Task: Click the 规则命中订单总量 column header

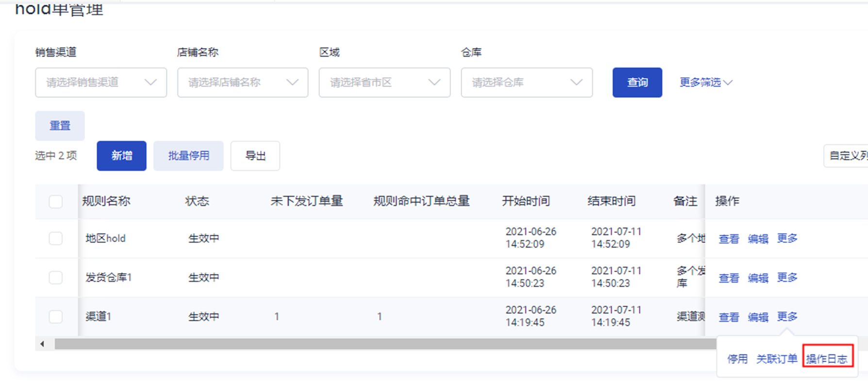Action: pos(421,201)
